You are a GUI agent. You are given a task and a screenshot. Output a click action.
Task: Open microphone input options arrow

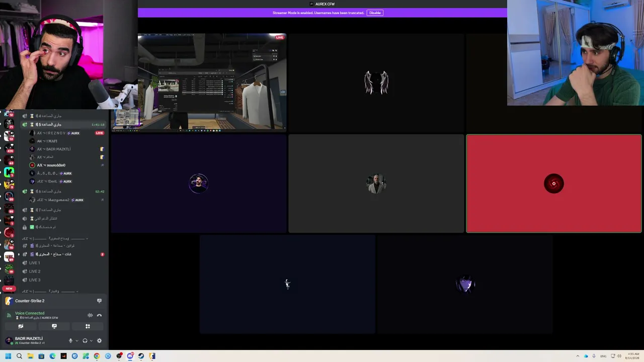pyautogui.click(x=76, y=341)
